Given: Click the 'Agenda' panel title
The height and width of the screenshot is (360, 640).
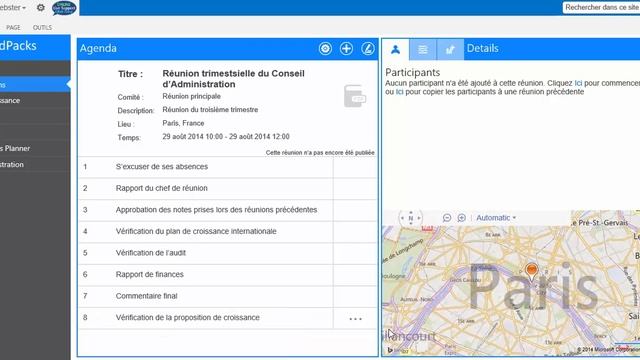Looking at the screenshot, I should pos(98,49).
